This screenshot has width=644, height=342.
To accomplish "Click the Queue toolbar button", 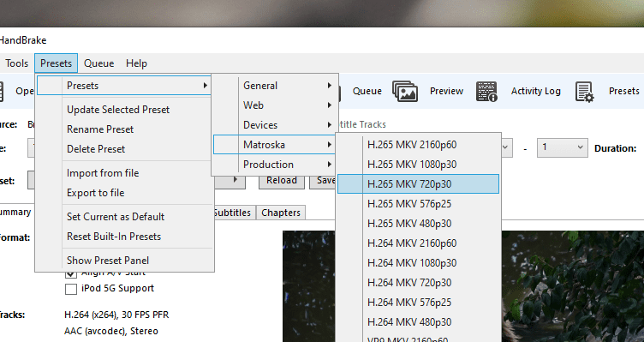I will pyautogui.click(x=367, y=91).
